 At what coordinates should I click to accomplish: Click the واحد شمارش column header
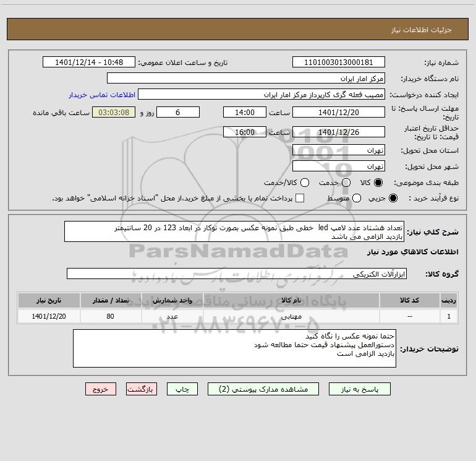(172, 300)
